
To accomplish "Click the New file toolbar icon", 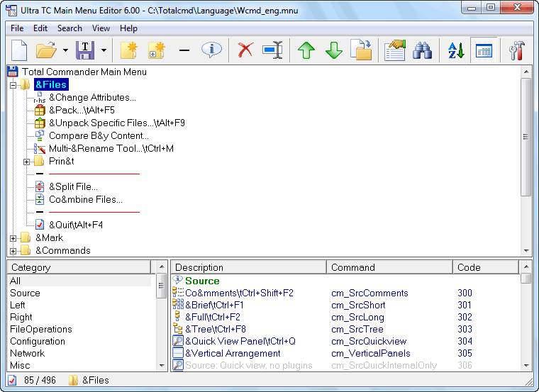I will 19,50.
